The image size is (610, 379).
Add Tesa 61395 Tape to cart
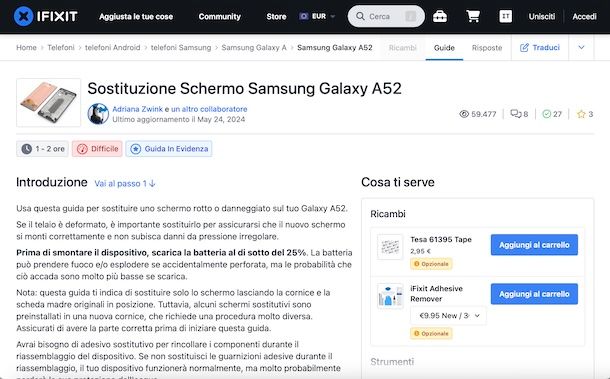pos(534,245)
